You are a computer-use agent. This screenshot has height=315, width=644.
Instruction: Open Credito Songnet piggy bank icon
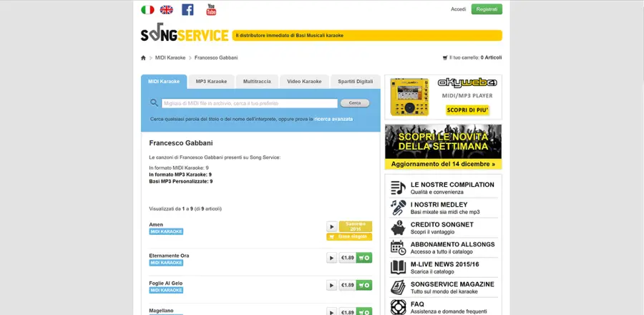398,228
